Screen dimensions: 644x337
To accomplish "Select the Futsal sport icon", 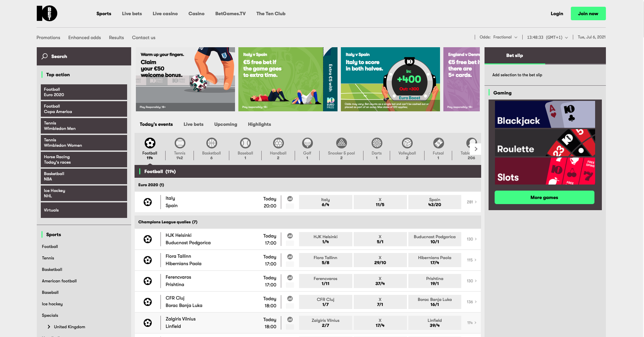I will point(438,143).
